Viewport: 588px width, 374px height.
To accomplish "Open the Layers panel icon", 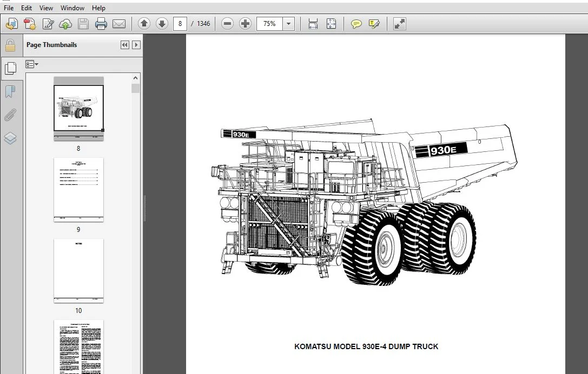I will pos(10,138).
